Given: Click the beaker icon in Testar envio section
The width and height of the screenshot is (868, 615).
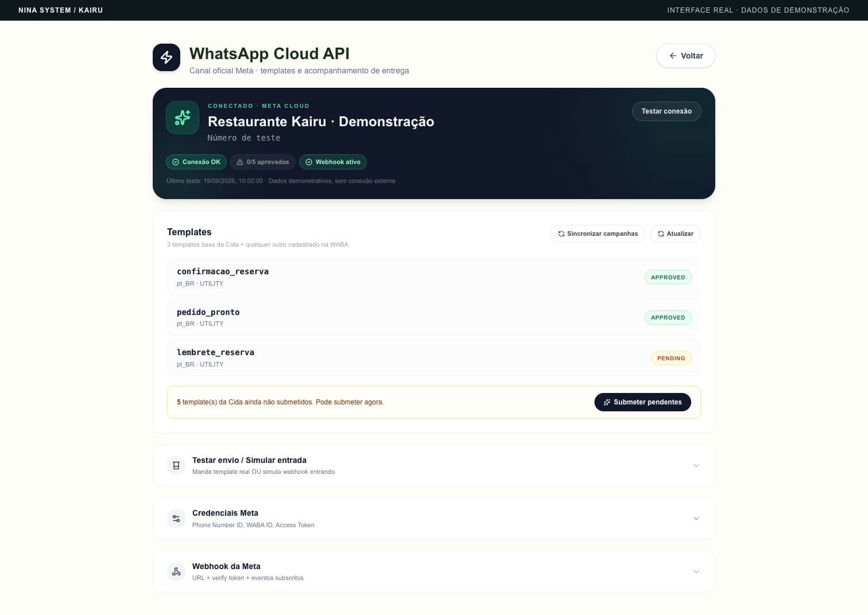Looking at the screenshot, I should point(176,465).
